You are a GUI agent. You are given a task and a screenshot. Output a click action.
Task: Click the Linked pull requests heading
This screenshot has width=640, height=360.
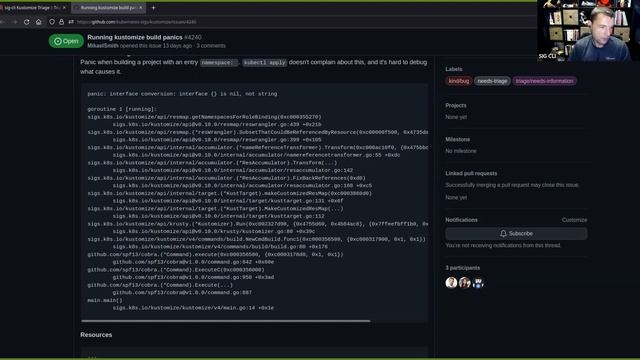(x=471, y=173)
